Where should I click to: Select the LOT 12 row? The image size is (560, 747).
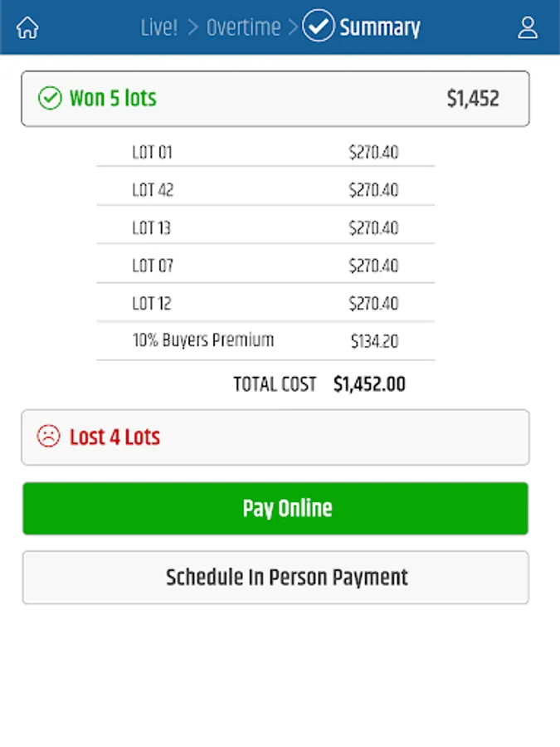265,304
